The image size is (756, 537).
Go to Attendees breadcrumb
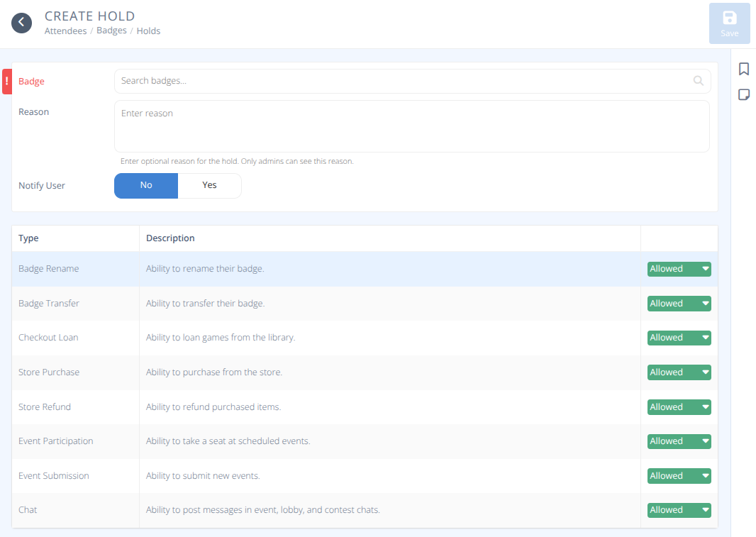coord(65,31)
